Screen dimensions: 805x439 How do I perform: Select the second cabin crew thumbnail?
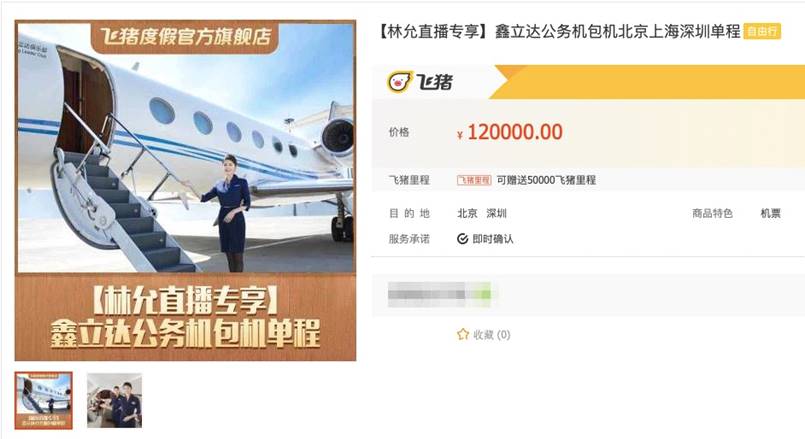114,400
